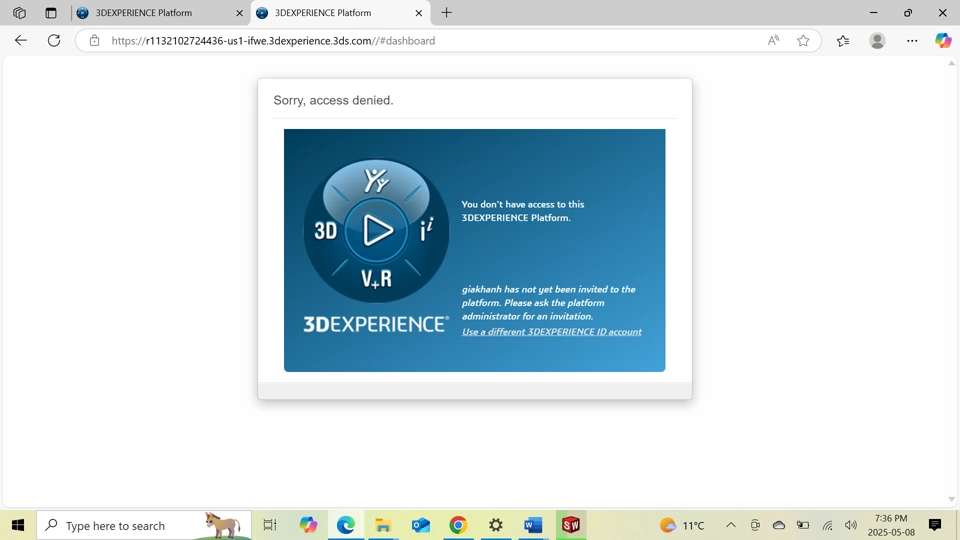
Task: Restore down the Edge window
Action: pyautogui.click(x=908, y=12)
